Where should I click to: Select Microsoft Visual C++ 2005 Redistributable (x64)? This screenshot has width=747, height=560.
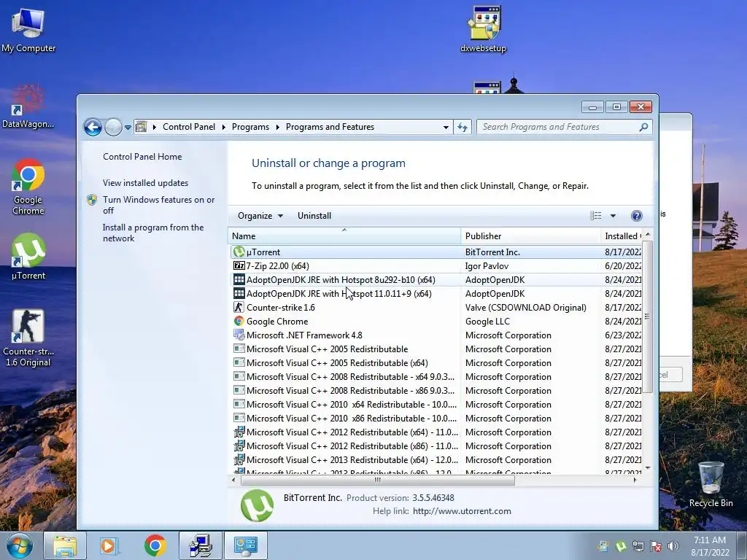(337, 363)
